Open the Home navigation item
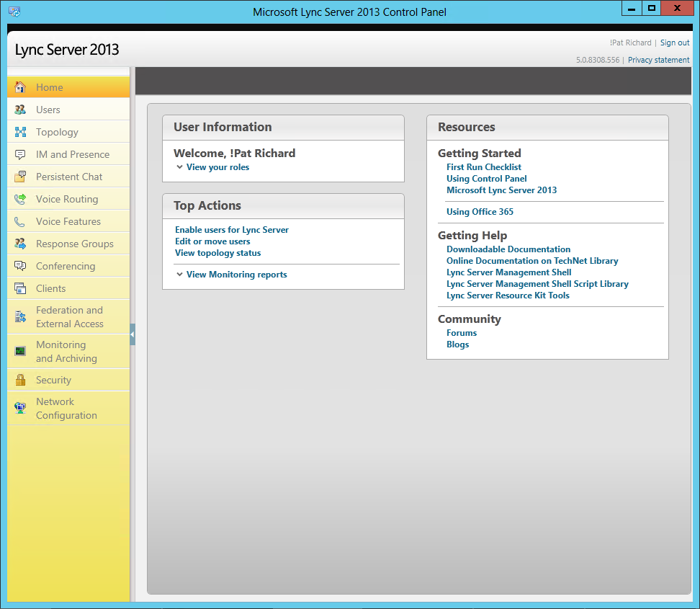The image size is (700, 609). pos(68,87)
